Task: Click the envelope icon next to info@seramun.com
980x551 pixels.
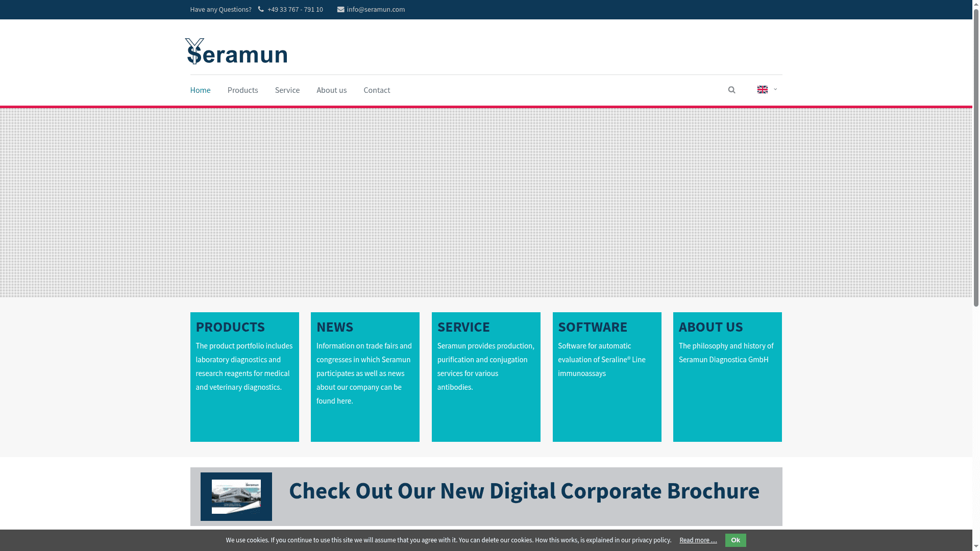Action: point(339,9)
